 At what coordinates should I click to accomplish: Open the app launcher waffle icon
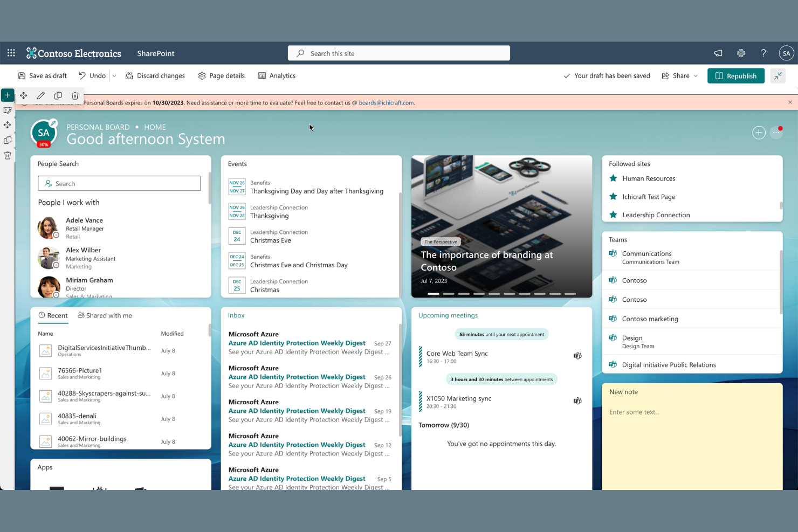(11, 53)
